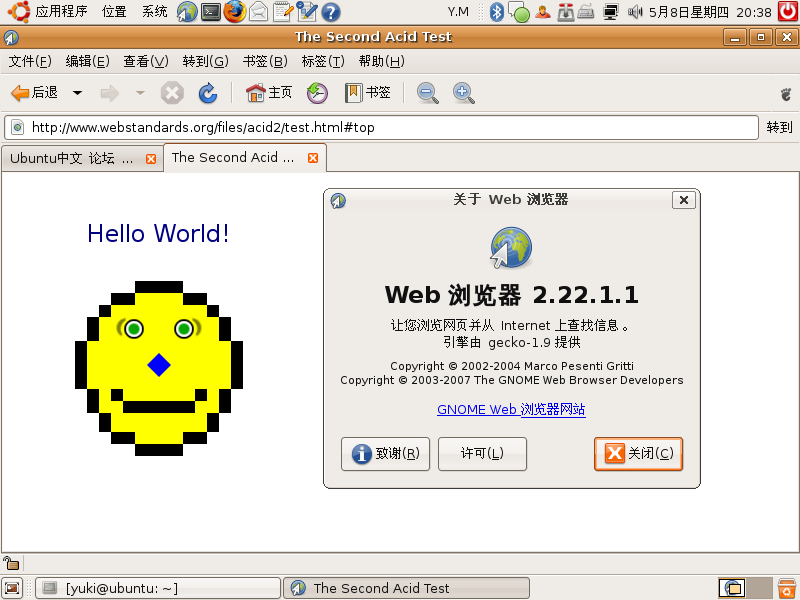
Task: Open the mail envelope launcher
Action: click(259, 12)
